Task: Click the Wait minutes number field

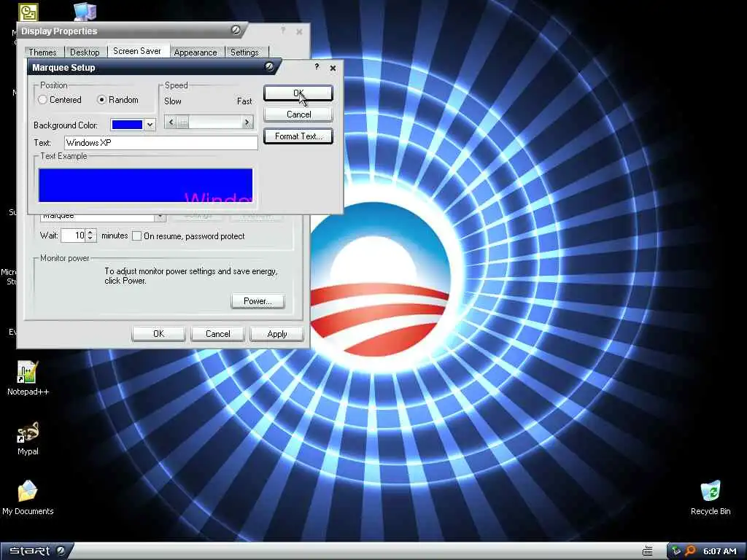Action: [74, 236]
